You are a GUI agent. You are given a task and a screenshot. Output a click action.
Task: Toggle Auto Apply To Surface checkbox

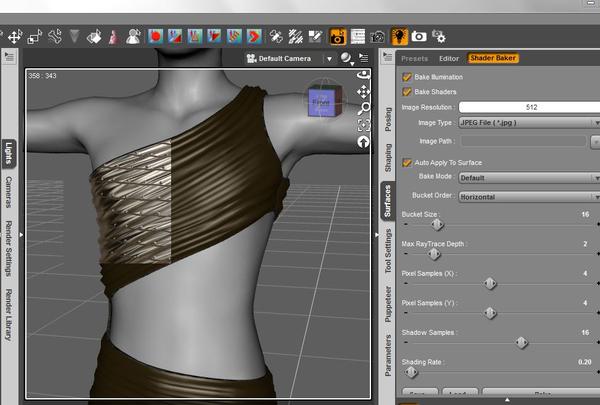(407, 163)
